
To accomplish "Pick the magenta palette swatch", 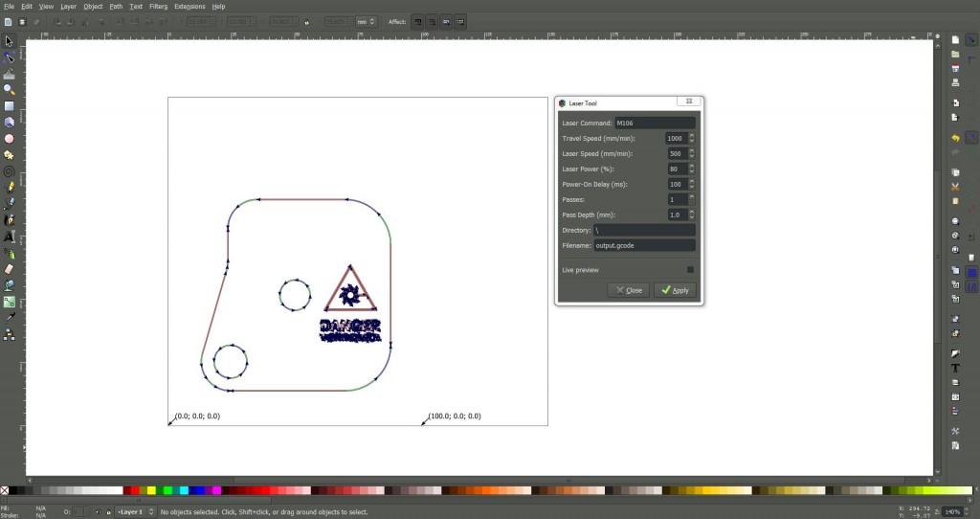I will (x=217, y=491).
